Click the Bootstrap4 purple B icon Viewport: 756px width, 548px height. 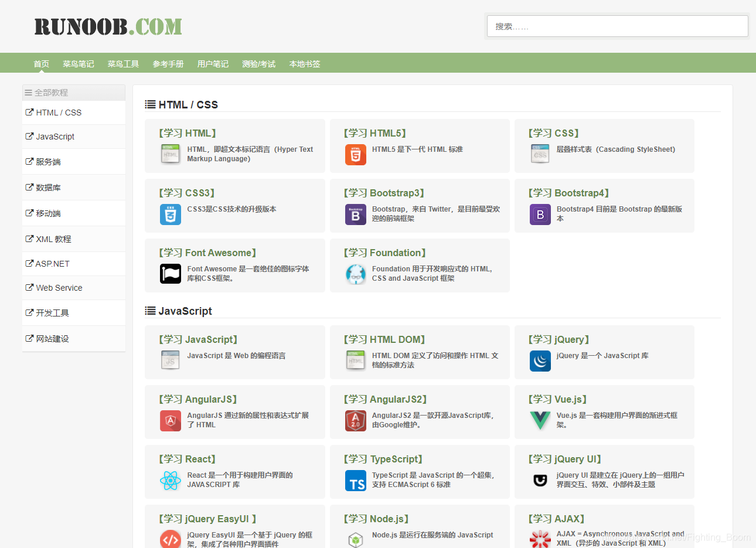(x=540, y=215)
